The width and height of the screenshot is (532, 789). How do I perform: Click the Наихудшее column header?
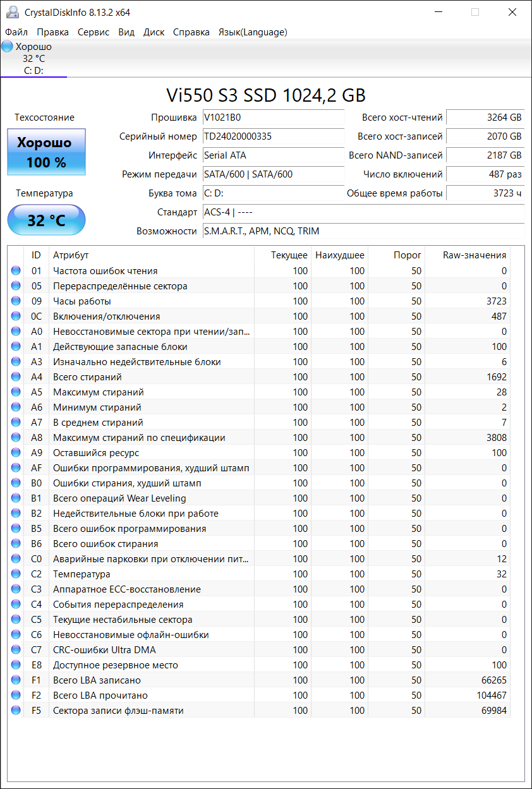click(339, 255)
